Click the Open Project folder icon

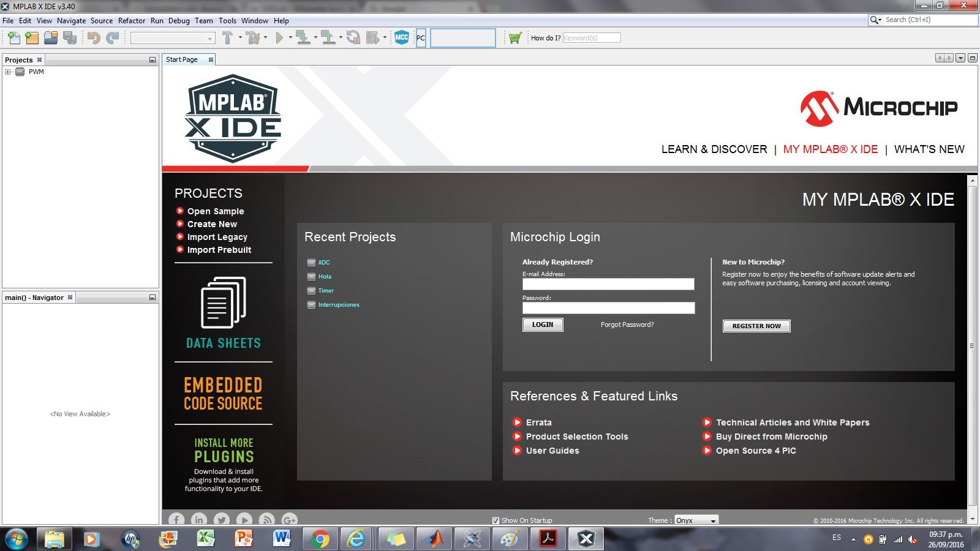(x=51, y=38)
